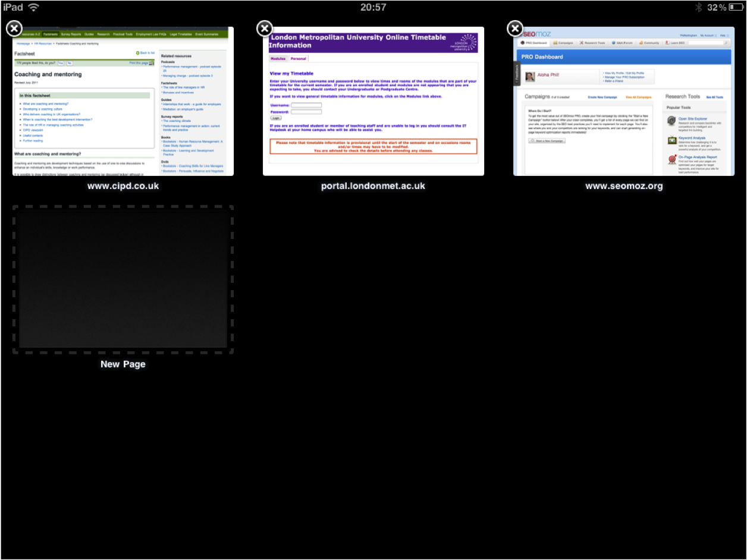Tap the Bluetooth status icon
The width and height of the screenshot is (747, 560).
698,7
